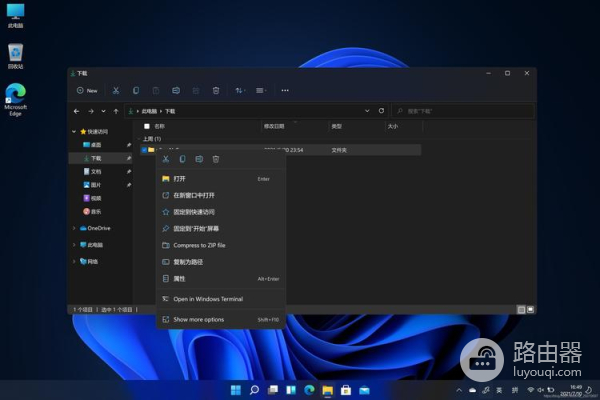Go up one folder level
This screenshot has width=600, height=400.
(x=116, y=111)
